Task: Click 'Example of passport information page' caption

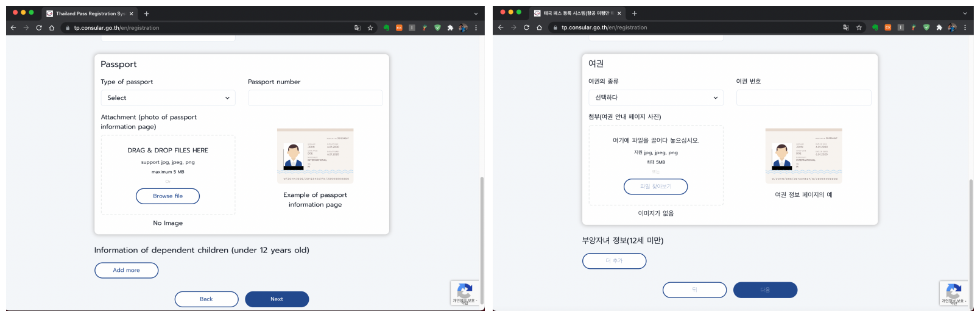Action: tap(316, 200)
